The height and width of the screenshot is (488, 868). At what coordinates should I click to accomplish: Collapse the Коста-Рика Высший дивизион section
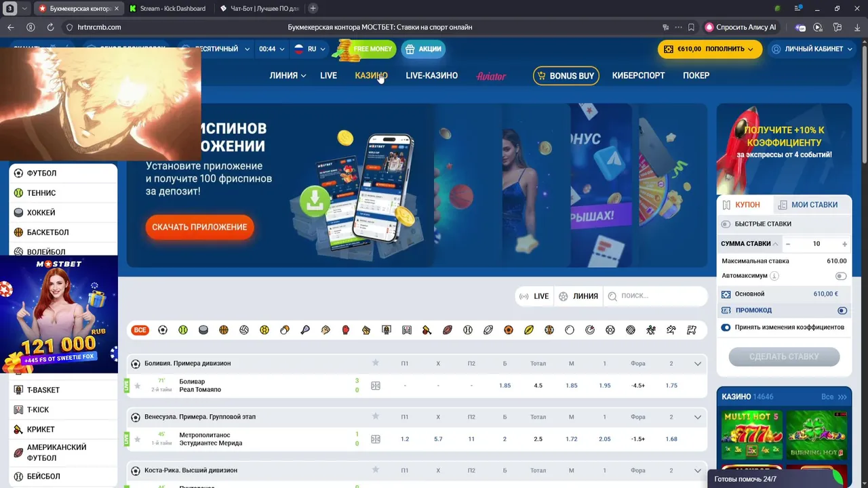point(698,470)
